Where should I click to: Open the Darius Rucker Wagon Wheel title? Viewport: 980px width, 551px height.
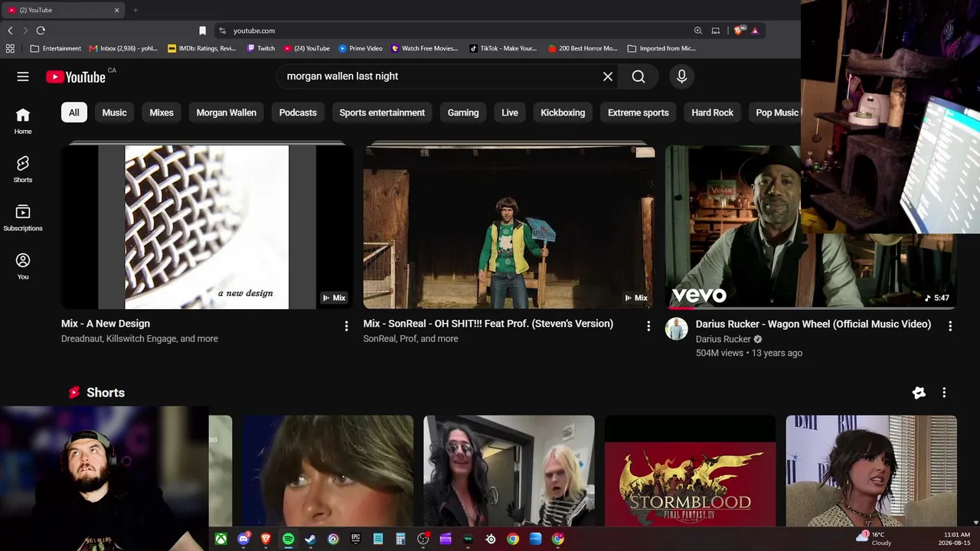click(813, 324)
